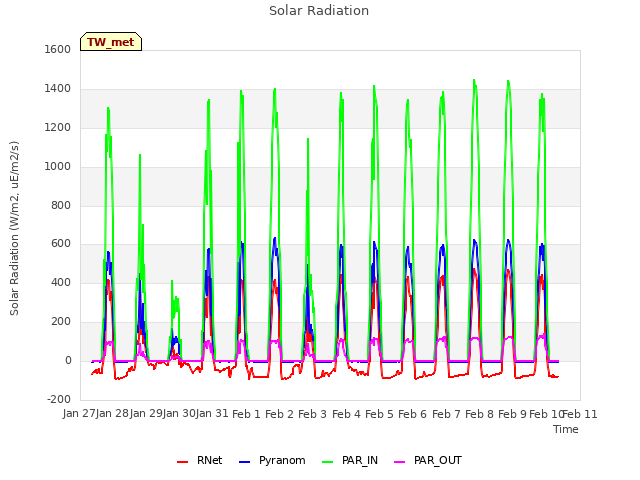
Task: Click the Feb 1 x-axis date label
Action: coord(246,414)
